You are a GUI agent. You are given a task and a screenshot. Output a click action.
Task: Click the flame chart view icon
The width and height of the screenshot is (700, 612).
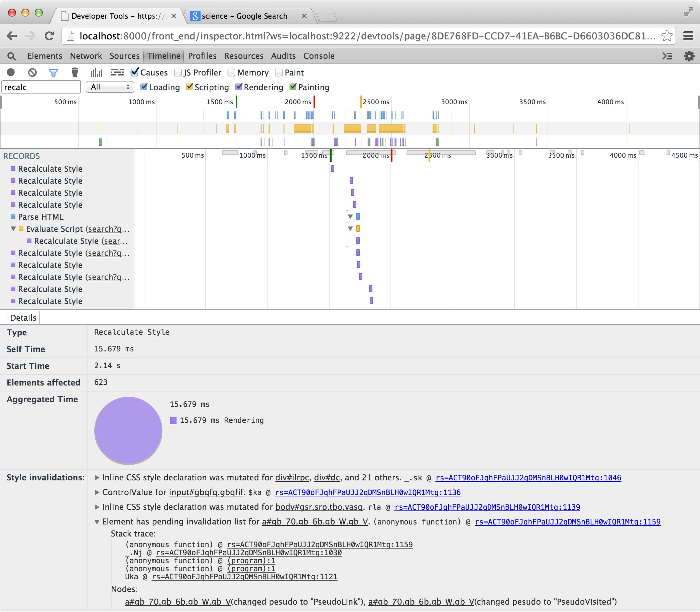click(x=117, y=72)
